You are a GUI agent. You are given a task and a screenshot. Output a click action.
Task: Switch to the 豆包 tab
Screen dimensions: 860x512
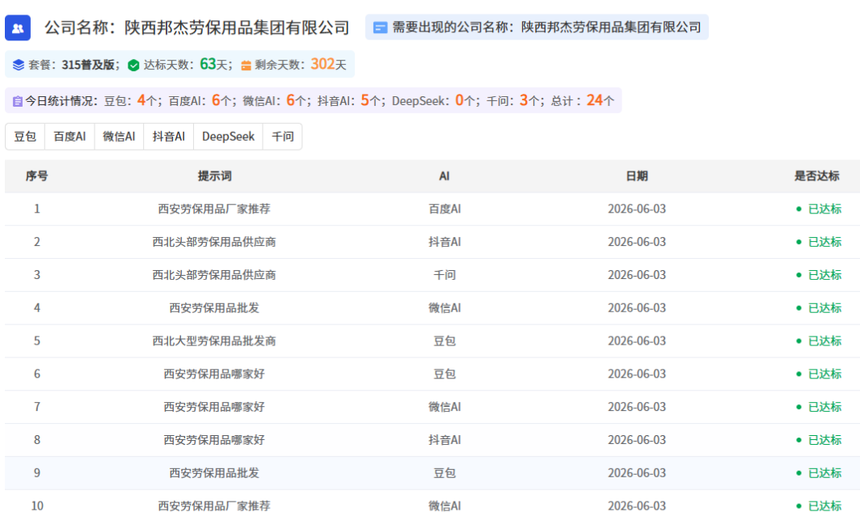pos(25,136)
